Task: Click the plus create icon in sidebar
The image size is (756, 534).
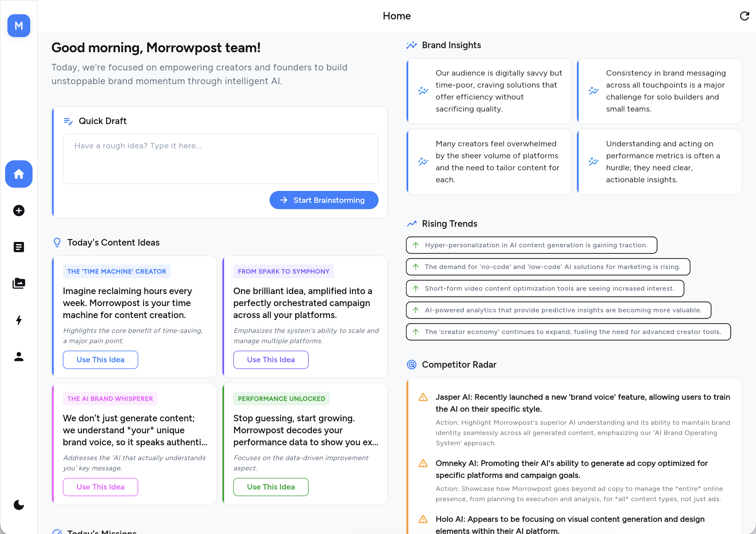Action: click(x=19, y=211)
